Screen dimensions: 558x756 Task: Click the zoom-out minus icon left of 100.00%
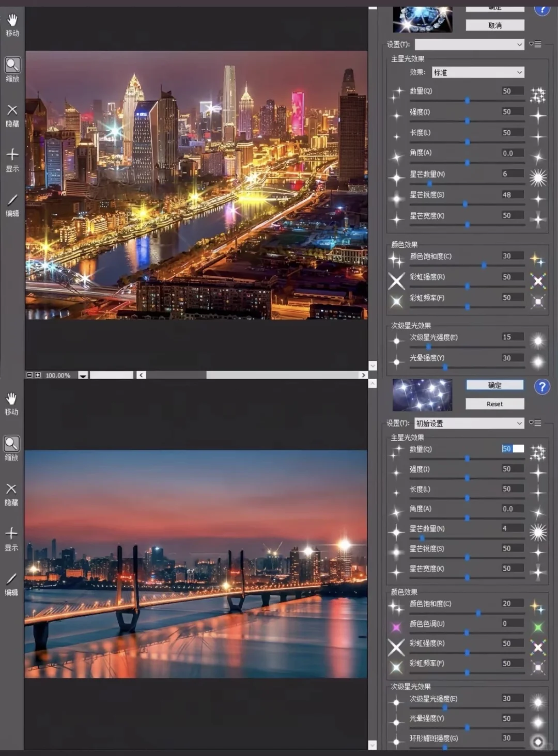click(29, 375)
